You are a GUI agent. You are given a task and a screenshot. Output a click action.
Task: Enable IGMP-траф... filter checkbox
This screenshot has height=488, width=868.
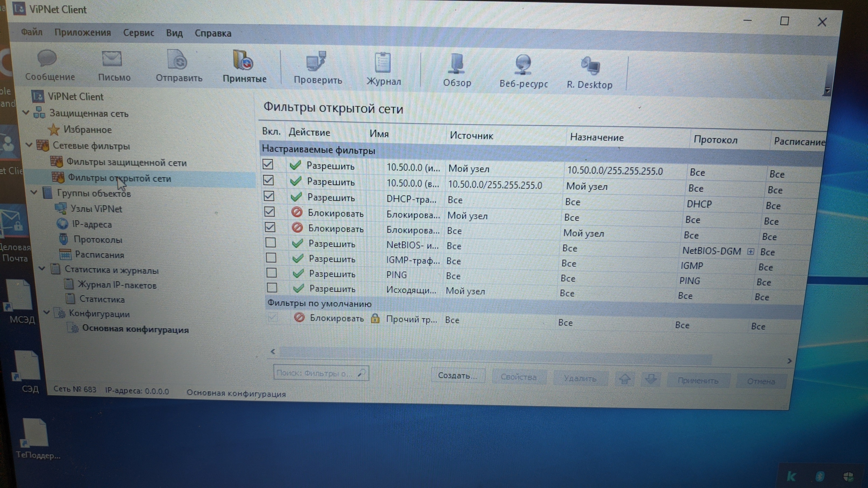pyautogui.click(x=271, y=258)
